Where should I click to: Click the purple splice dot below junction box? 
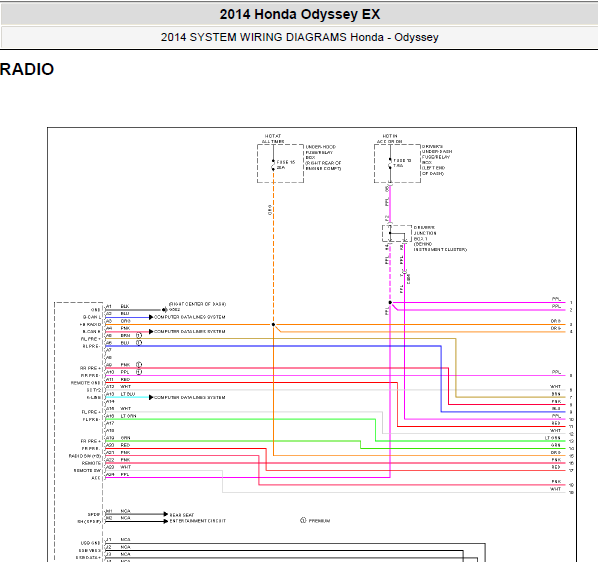click(x=390, y=302)
